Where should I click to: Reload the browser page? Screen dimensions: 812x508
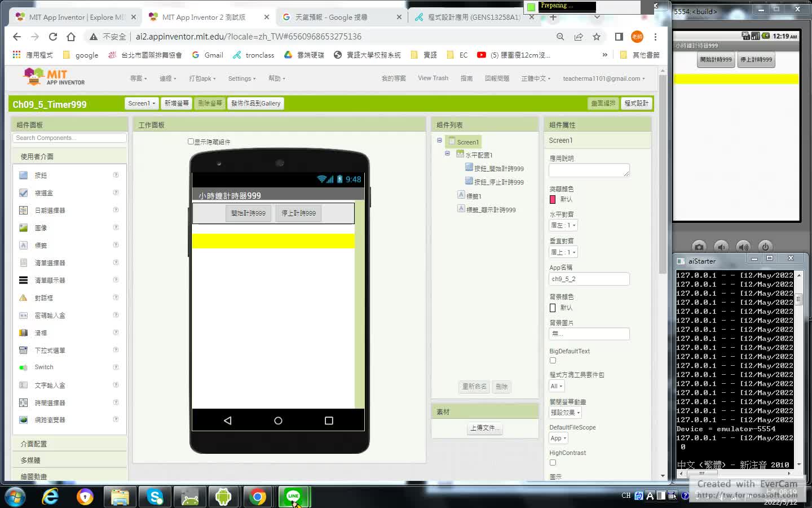[53, 37]
